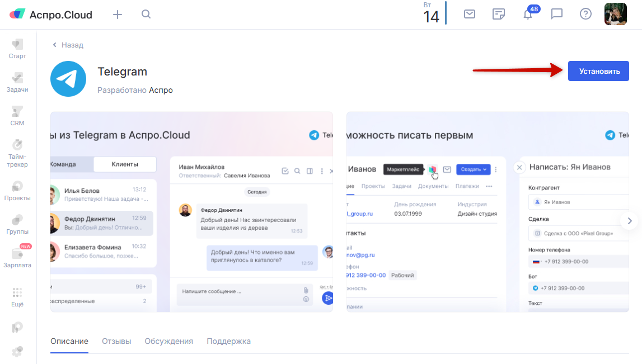Switch to the Отзывы tab

point(116,341)
